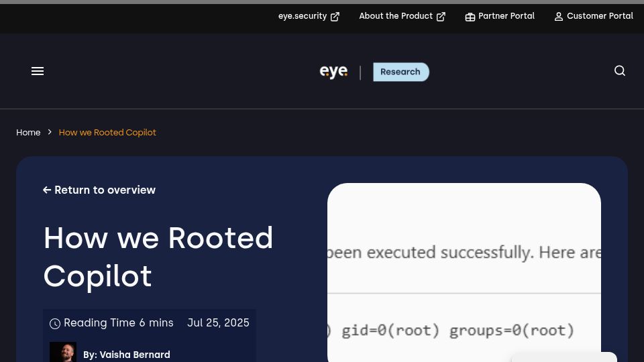Click the Research badge
This screenshot has width=644, height=362.
click(401, 72)
